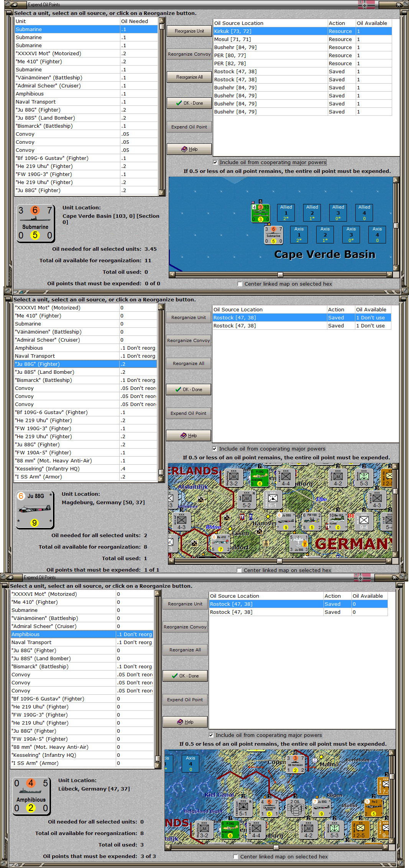The width and height of the screenshot is (409, 868).
Task: Click middle map right scroll arrow
Action: pos(389,561)
